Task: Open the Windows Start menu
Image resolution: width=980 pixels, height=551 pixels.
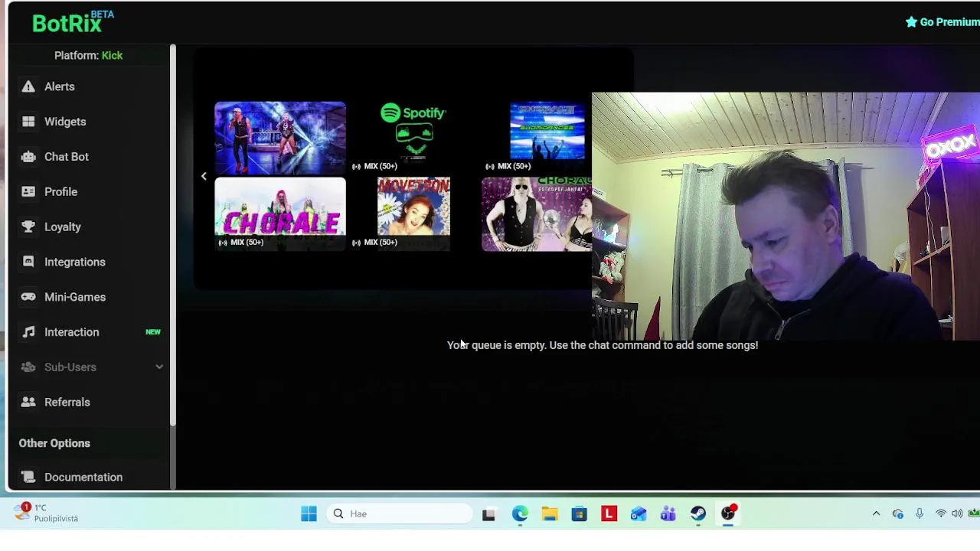Action: point(309,514)
